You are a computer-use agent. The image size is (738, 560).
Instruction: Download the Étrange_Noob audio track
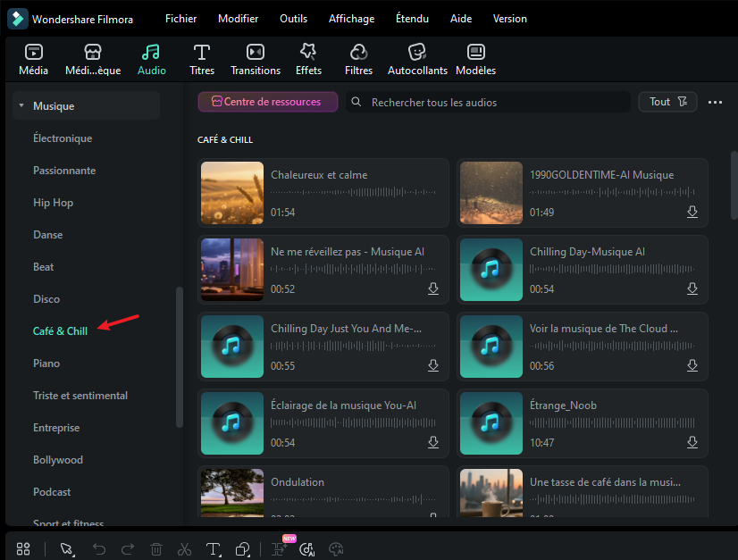pos(692,442)
